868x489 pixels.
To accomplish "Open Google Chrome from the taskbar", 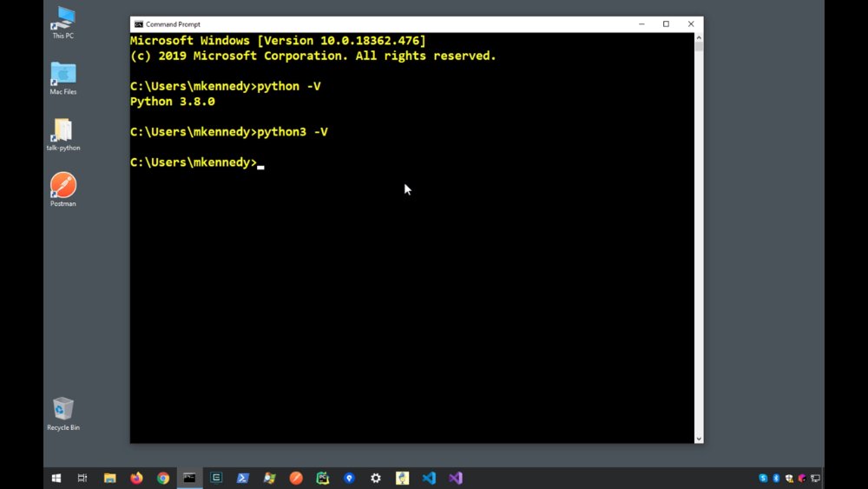I will 163,478.
